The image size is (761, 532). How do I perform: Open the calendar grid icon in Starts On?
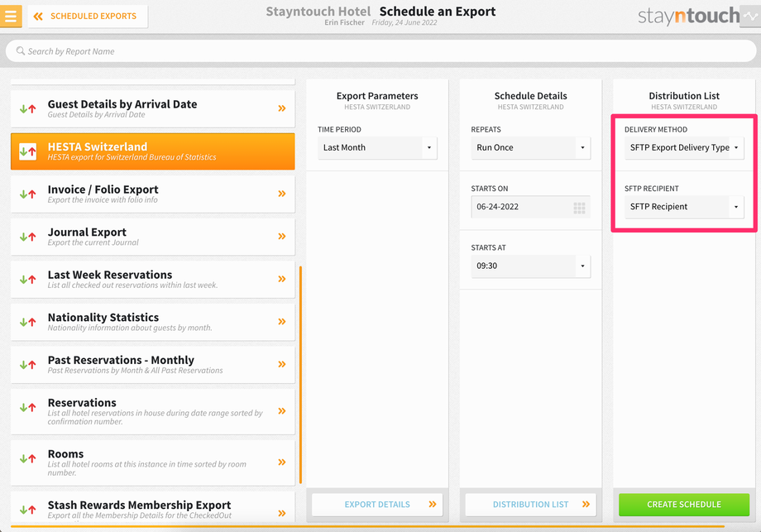579,208
